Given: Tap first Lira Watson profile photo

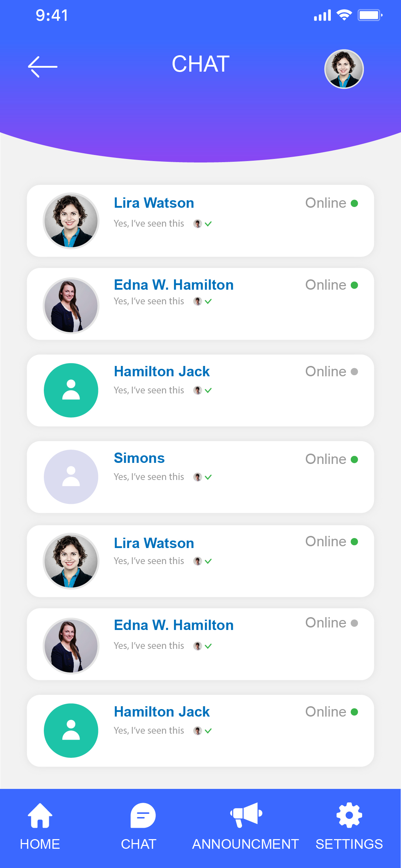Looking at the screenshot, I should [x=71, y=221].
